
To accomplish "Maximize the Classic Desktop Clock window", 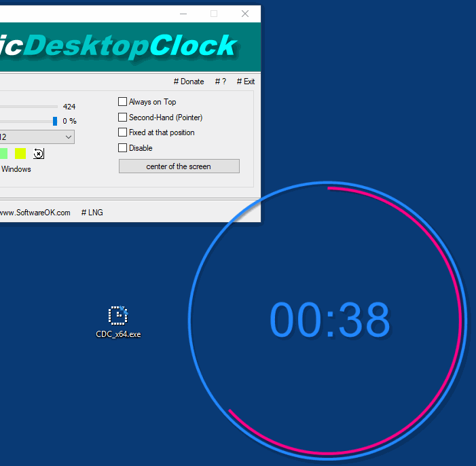I will (x=214, y=14).
